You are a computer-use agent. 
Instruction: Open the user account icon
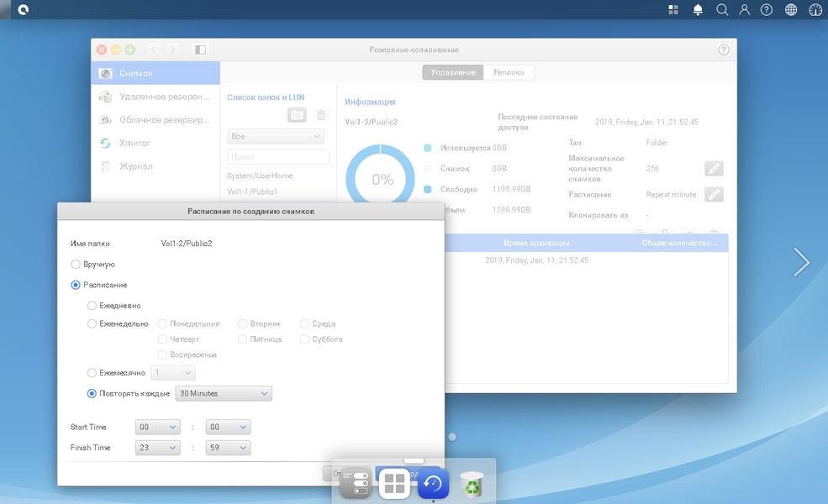pyautogui.click(x=744, y=9)
